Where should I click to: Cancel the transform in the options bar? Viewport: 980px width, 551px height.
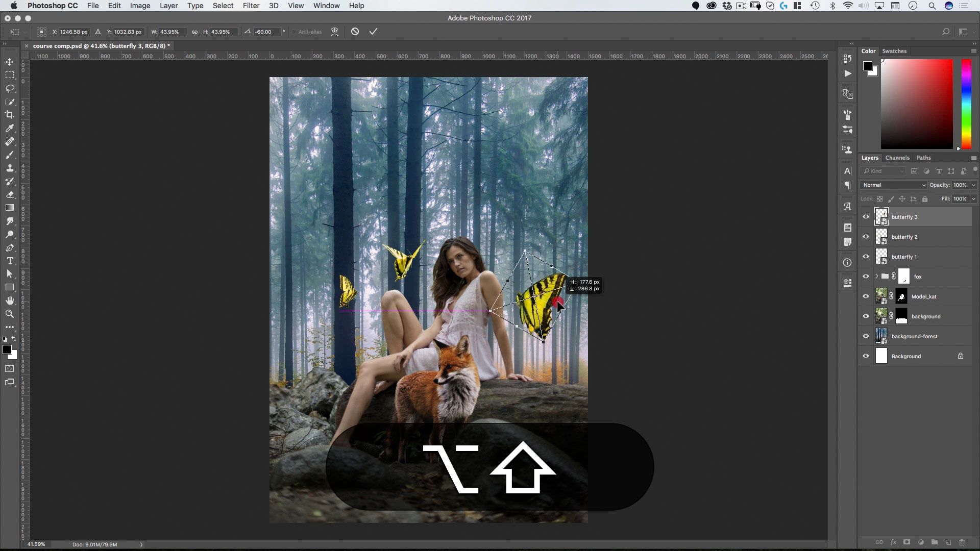355,32
